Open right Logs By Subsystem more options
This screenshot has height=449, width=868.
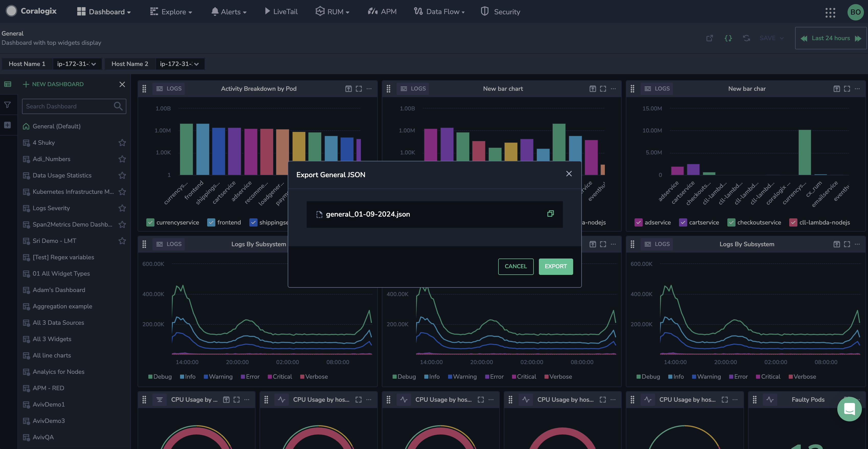point(858,244)
